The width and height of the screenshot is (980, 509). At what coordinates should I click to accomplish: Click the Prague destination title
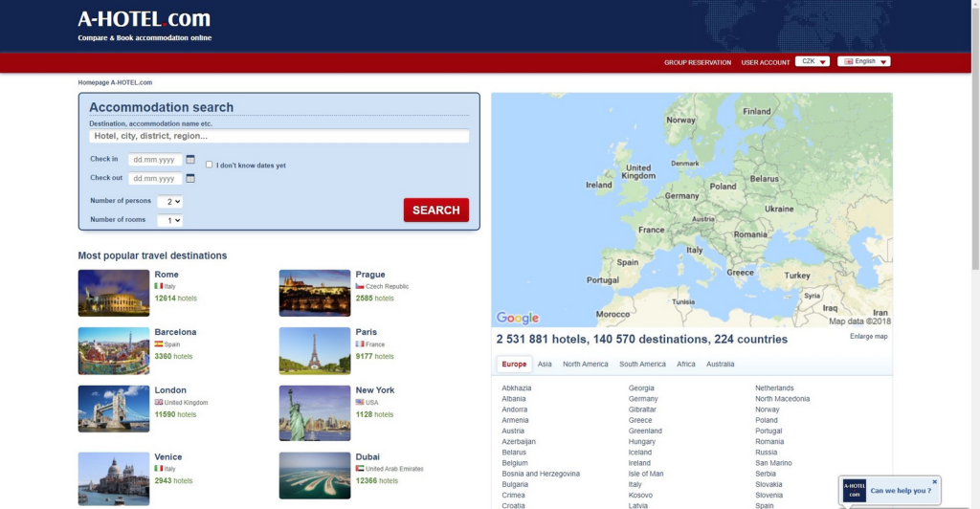pyautogui.click(x=370, y=275)
